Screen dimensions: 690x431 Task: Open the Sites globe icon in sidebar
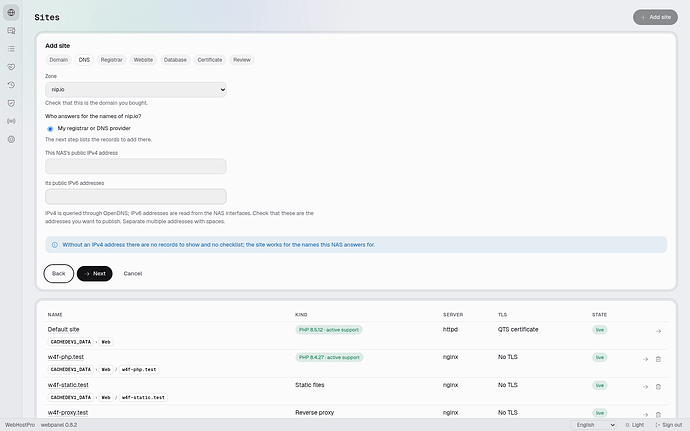[x=11, y=12]
